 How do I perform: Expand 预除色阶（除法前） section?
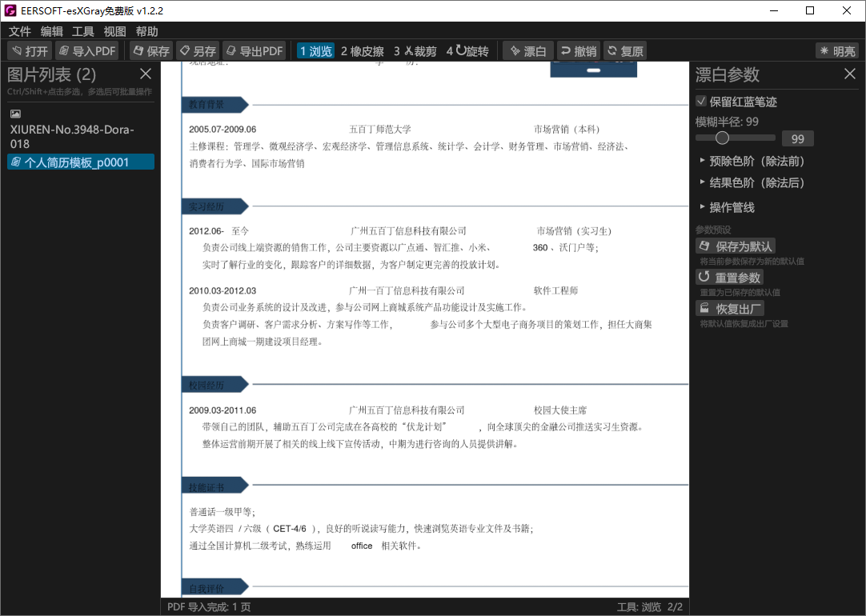[752, 161]
